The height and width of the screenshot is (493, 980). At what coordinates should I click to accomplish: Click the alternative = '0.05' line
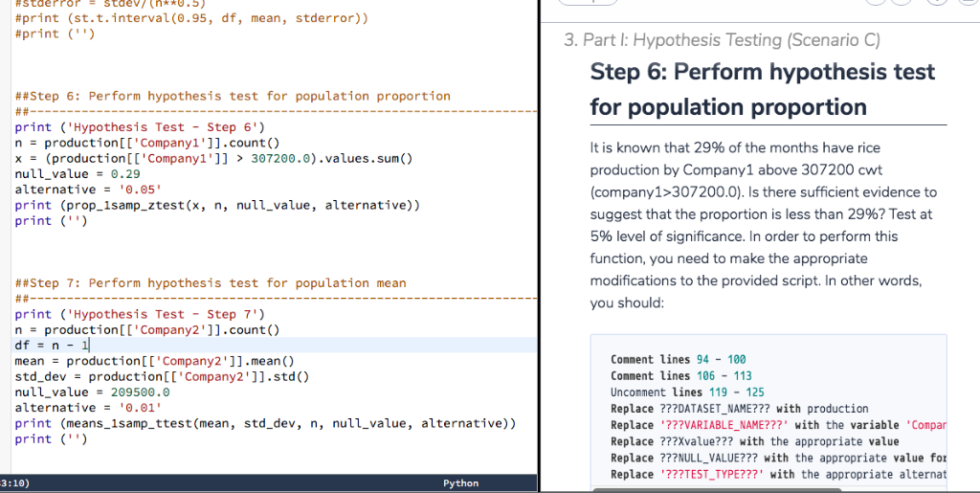click(88, 190)
